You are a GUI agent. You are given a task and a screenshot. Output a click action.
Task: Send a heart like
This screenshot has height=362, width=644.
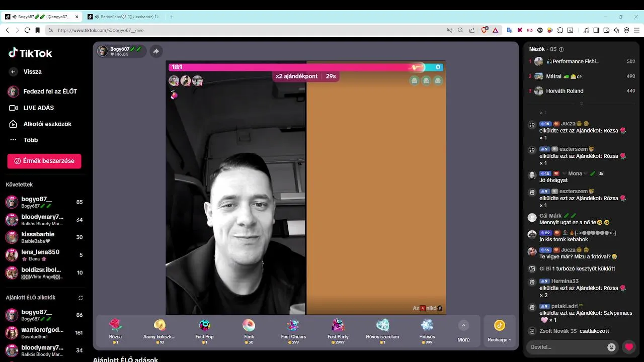click(x=629, y=347)
